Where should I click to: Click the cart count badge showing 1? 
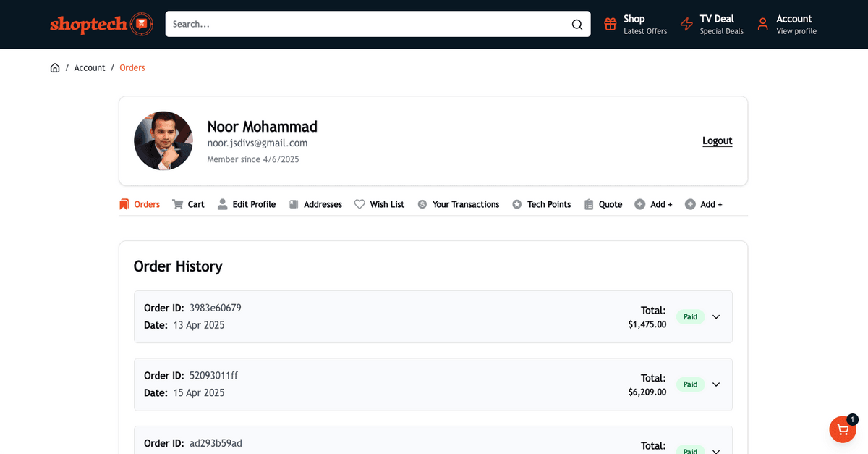point(852,419)
